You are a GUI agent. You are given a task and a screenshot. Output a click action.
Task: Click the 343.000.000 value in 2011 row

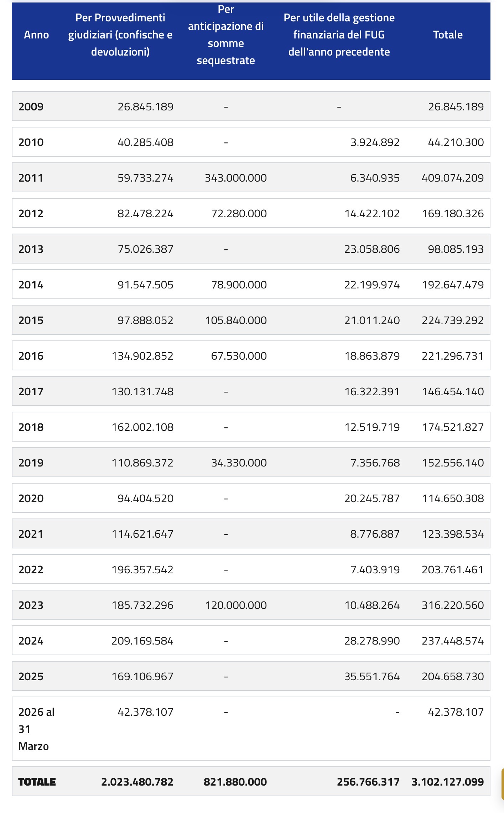point(235,178)
